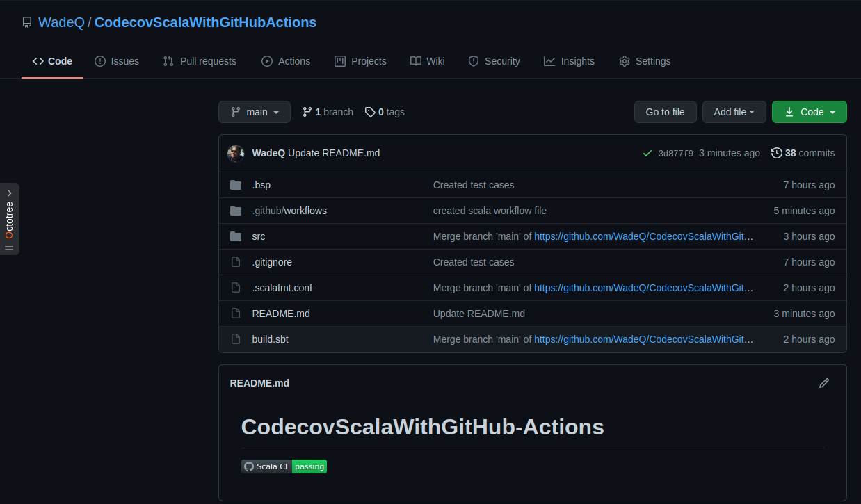861x504 pixels.
Task: Click the file icon next to README.md row
Action: click(236, 314)
